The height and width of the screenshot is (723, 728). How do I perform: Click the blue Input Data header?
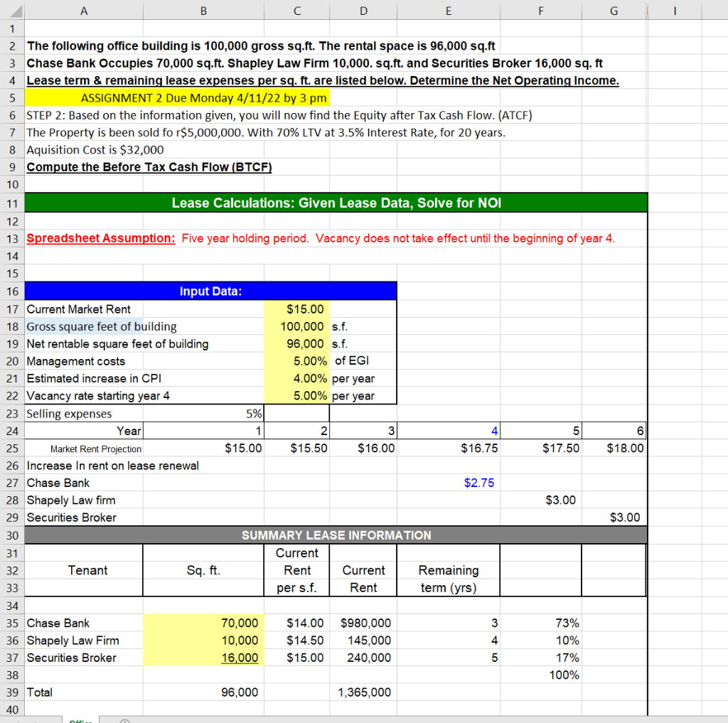pyautogui.click(x=210, y=291)
